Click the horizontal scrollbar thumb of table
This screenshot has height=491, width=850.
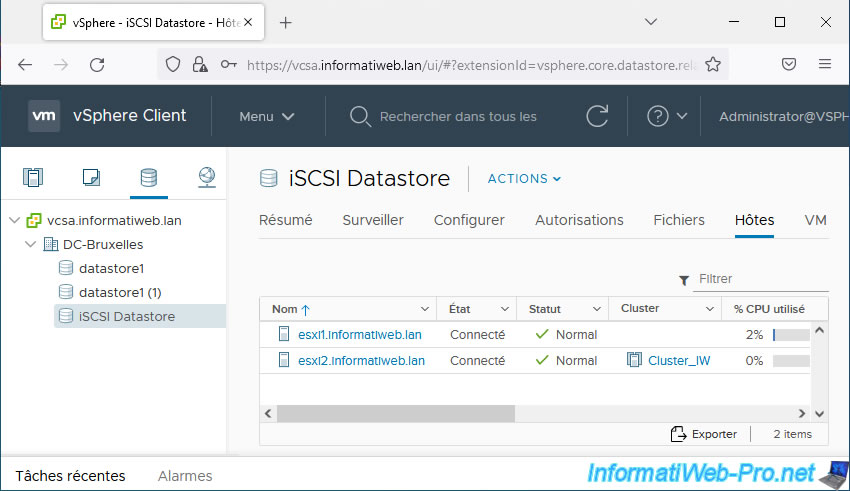396,414
